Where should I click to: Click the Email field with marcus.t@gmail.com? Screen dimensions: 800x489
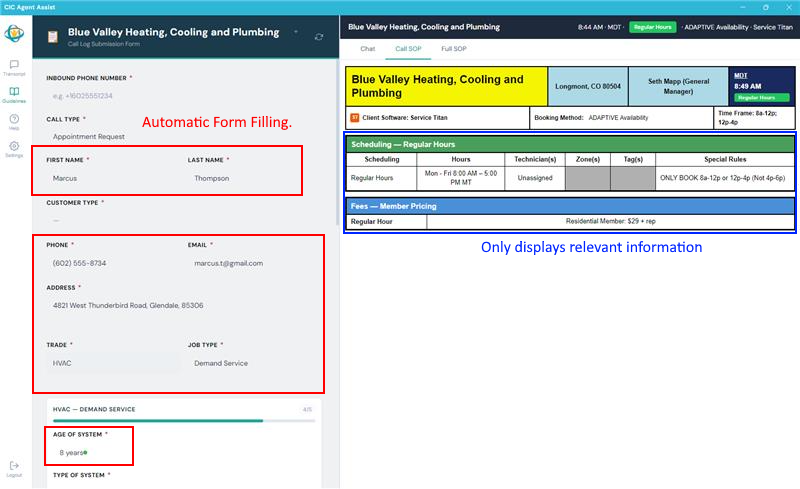pyautogui.click(x=255, y=263)
